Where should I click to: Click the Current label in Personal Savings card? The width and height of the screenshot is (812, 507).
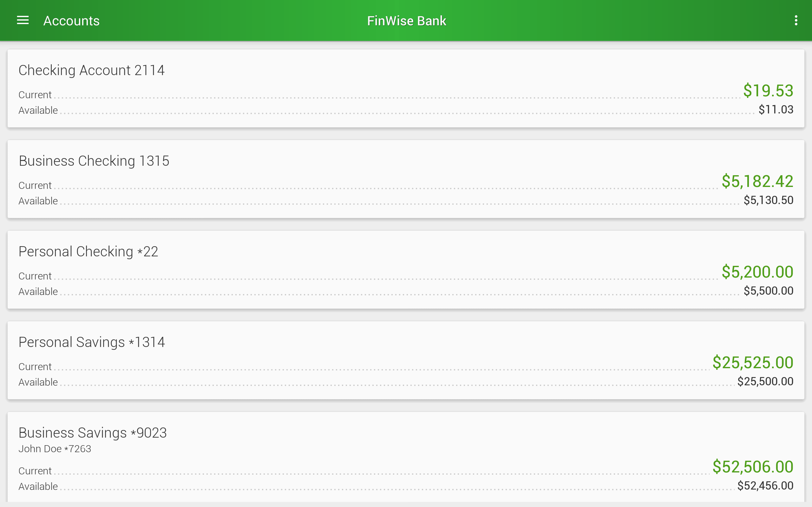click(35, 366)
